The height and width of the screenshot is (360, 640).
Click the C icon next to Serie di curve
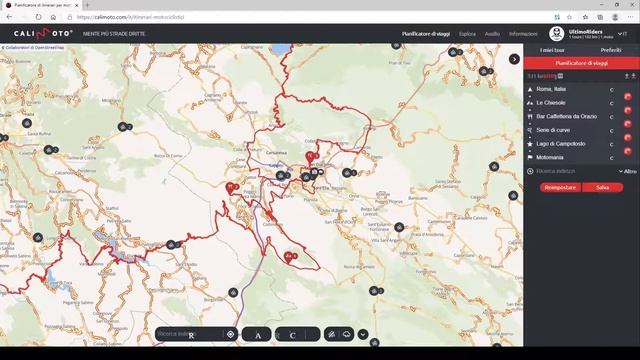611,131
